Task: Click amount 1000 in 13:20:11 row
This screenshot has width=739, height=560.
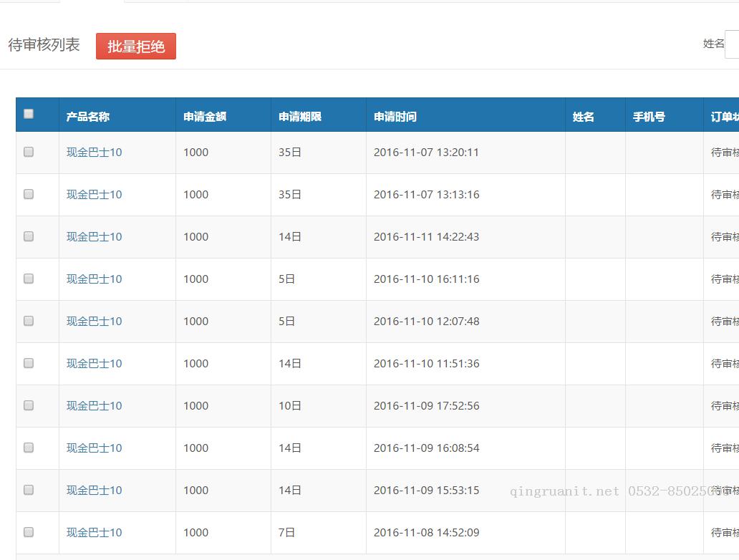Action: point(195,153)
